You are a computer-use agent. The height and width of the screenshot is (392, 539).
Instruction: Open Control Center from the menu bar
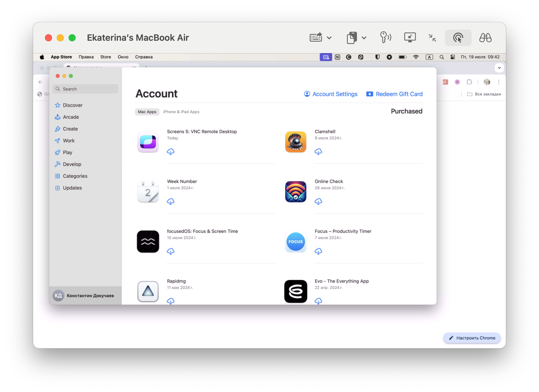[x=453, y=57]
